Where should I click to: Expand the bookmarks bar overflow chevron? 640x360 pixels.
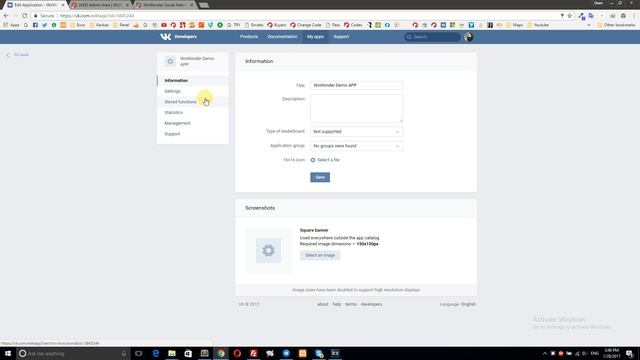point(589,25)
